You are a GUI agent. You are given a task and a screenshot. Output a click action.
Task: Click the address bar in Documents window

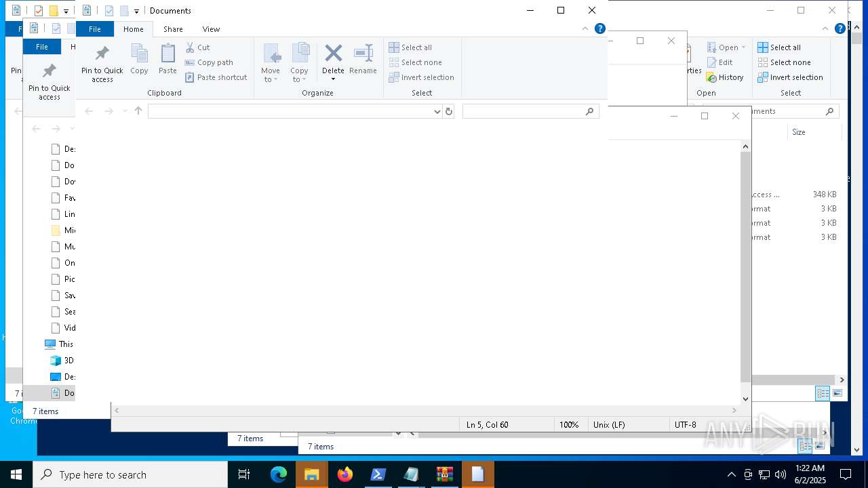pos(290,111)
